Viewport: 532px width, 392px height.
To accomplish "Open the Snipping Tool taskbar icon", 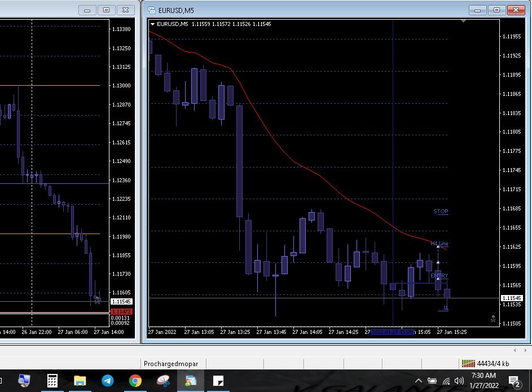I will [162, 381].
